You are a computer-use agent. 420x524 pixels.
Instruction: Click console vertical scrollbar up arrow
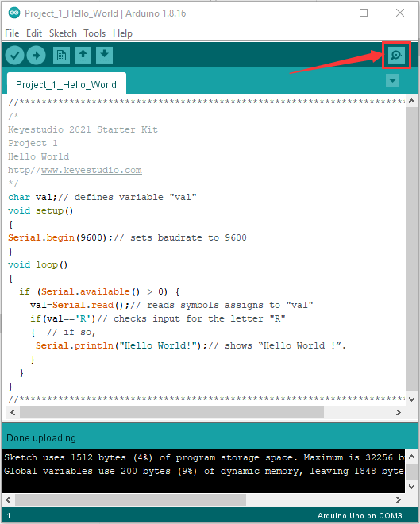411,457
